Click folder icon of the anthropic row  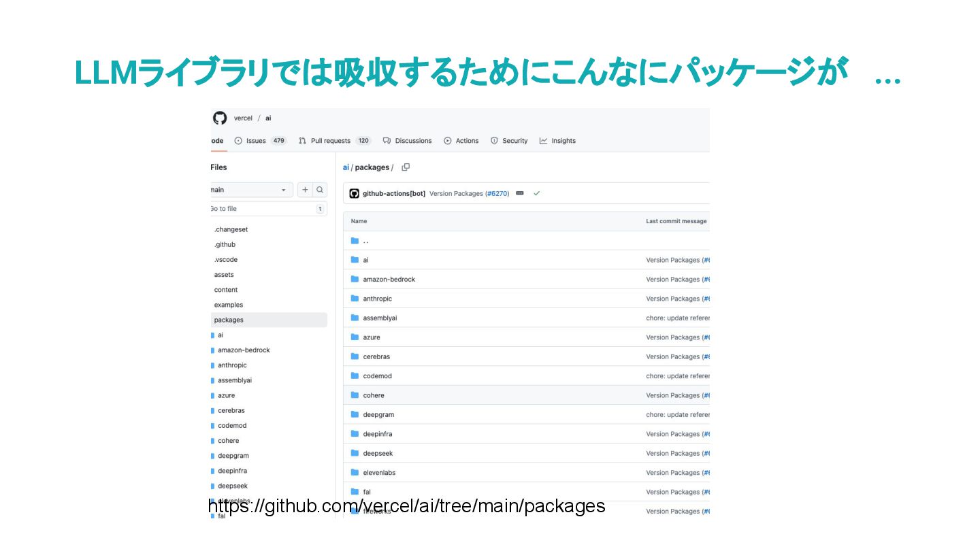tap(355, 299)
